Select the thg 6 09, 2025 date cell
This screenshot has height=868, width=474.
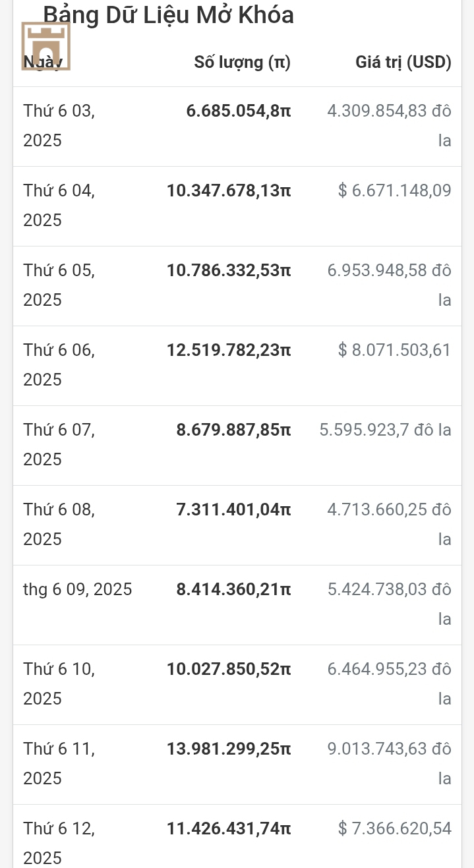pos(78,589)
